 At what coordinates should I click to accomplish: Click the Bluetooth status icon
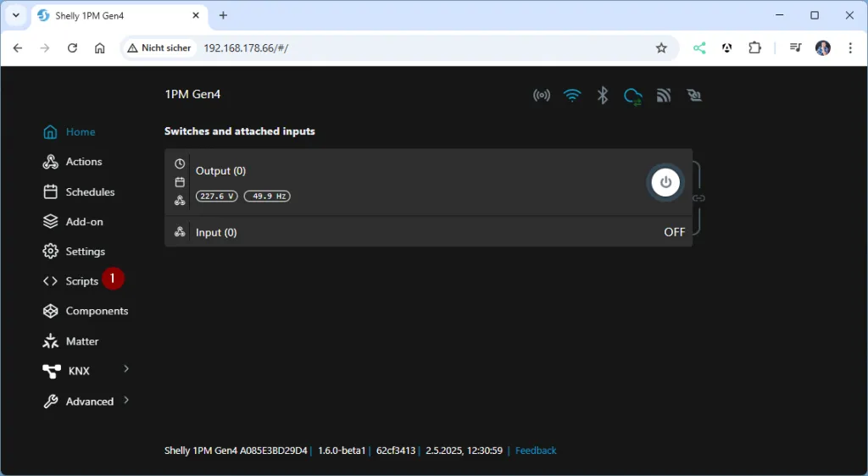tap(603, 95)
